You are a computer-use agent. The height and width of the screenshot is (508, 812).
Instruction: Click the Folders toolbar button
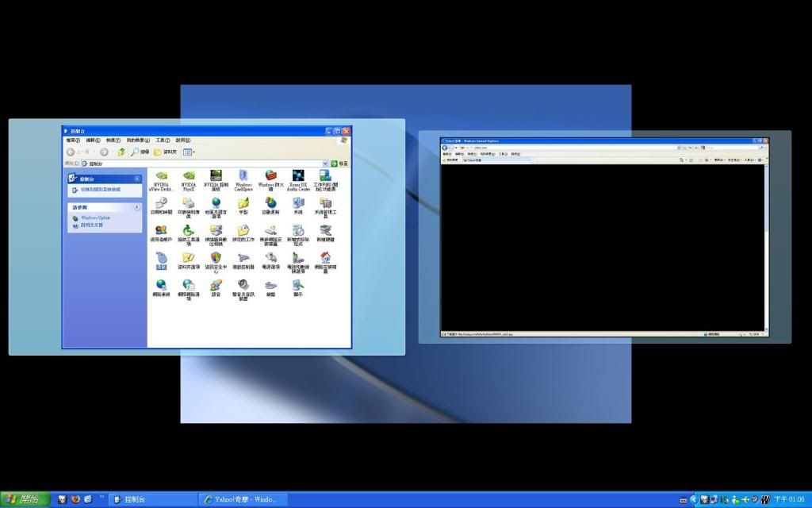[165, 152]
